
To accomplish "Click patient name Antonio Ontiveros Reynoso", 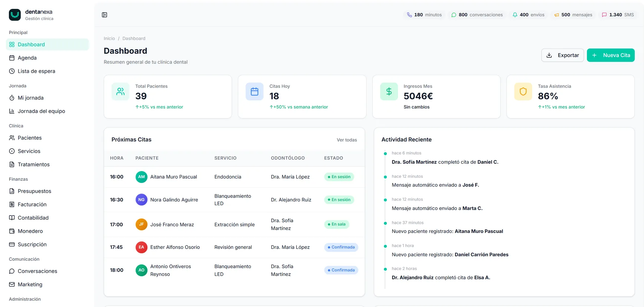I will point(171,270).
